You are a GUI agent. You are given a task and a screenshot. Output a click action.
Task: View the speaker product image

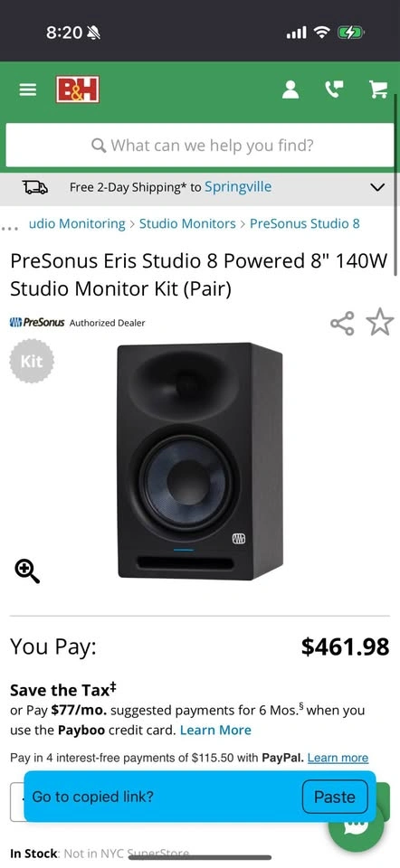coord(199,461)
